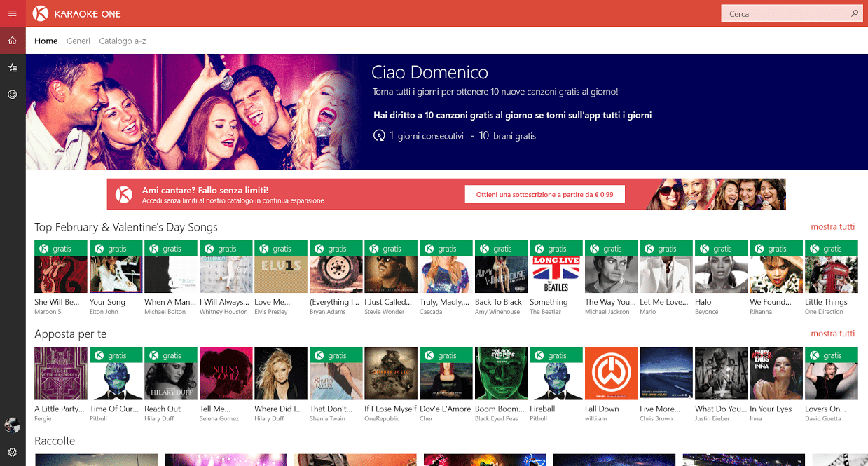
Task: Show all Apposta per te songs
Action: point(832,334)
